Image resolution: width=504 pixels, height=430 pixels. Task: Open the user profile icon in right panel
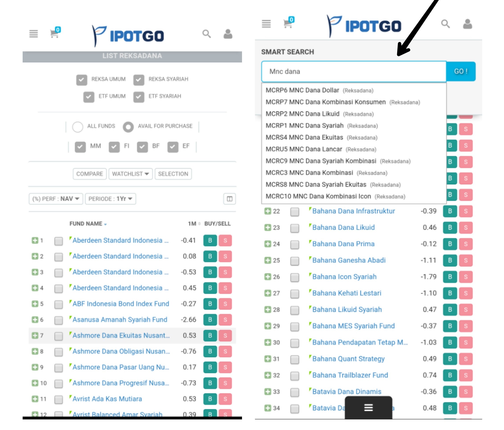click(x=467, y=24)
